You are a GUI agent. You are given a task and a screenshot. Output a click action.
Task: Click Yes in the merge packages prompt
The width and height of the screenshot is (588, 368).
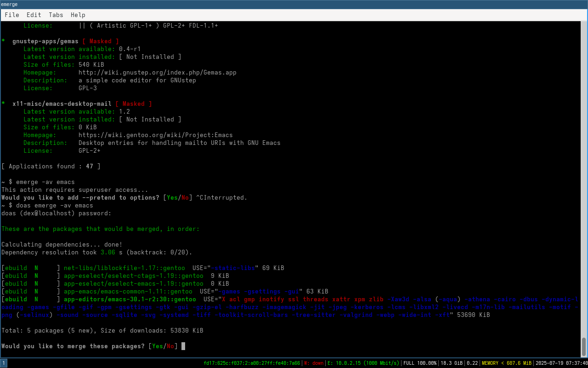pyautogui.click(x=158, y=346)
